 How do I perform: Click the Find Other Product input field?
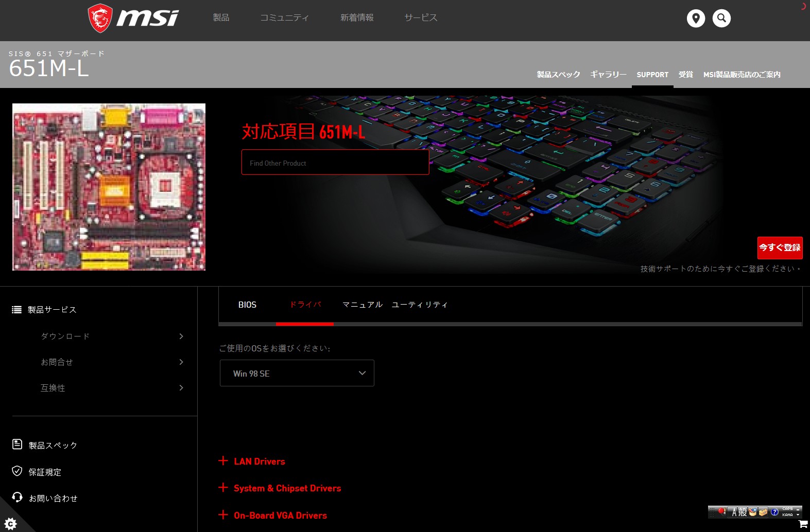(335, 163)
